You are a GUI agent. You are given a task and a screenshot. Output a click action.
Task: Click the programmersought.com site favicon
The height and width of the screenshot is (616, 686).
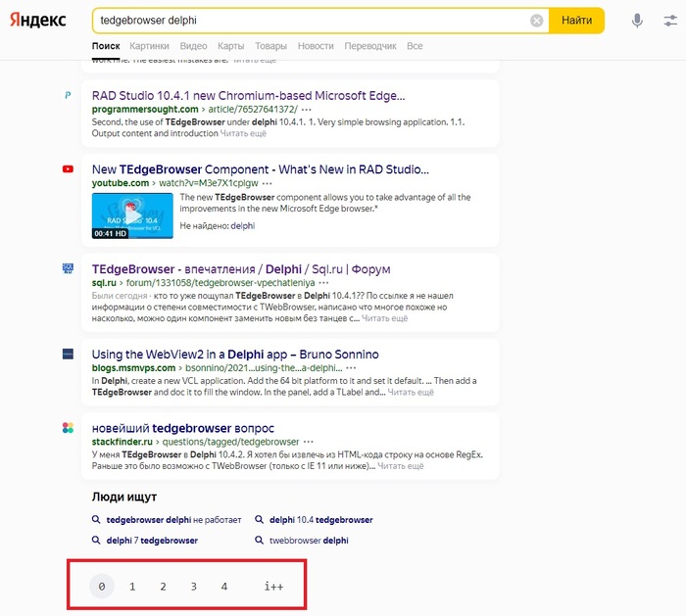point(68,95)
